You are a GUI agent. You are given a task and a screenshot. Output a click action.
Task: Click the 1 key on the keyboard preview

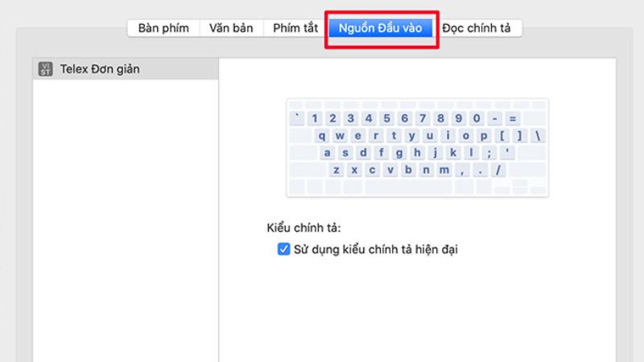(315, 118)
